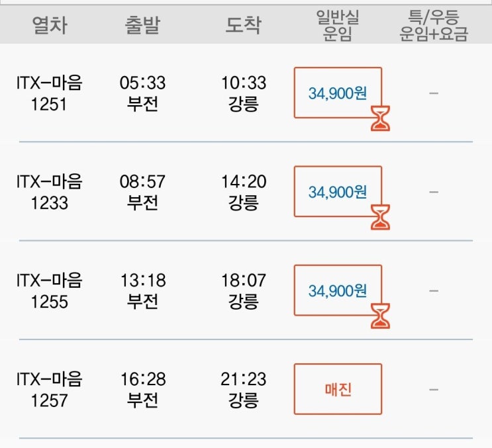
Task: Click the 매진 button for train 1257
Action: pyautogui.click(x=338, y=389)
